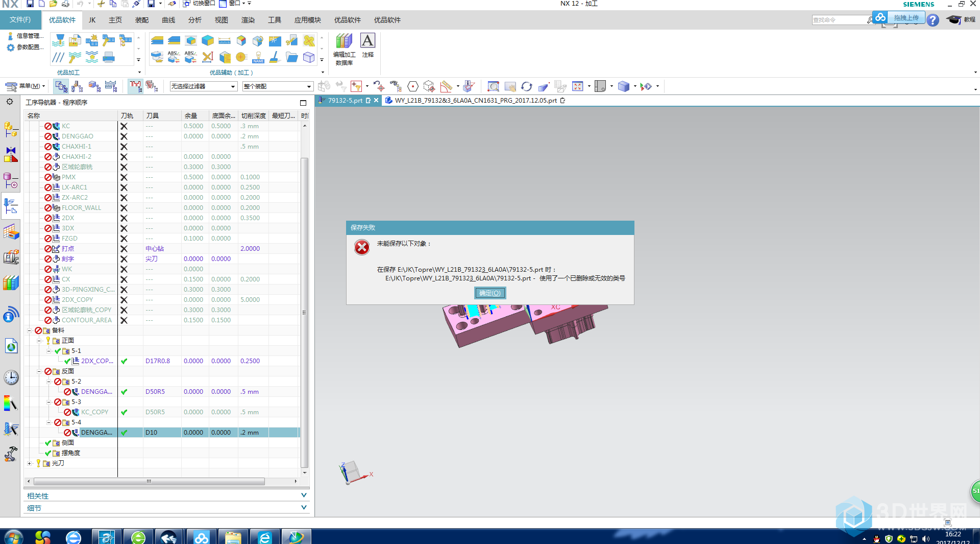The height and width of the screenshot is (544, 980).
Task: Confirm the save failure dialog with 确定(O)
Action: tap(490, 293)
